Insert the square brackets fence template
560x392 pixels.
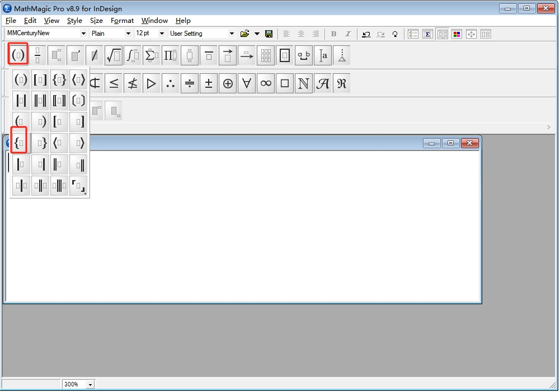40,80
